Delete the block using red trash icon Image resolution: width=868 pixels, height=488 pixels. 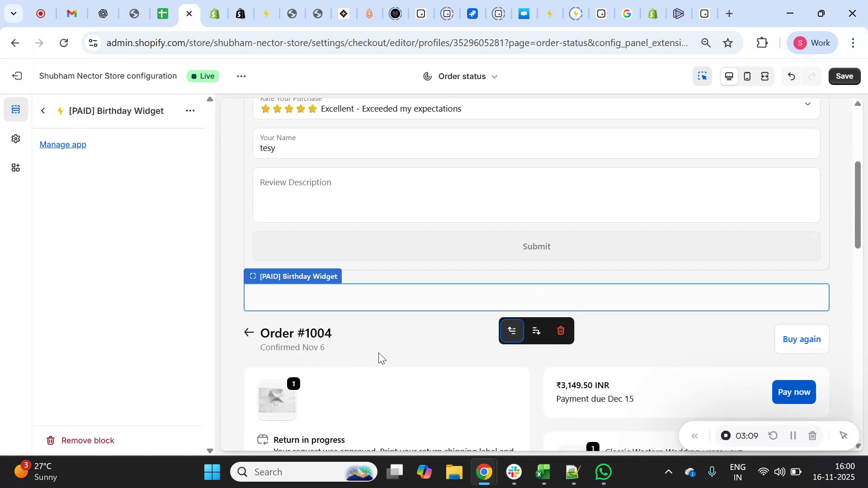pyautogui.click(x=561, y=330)
